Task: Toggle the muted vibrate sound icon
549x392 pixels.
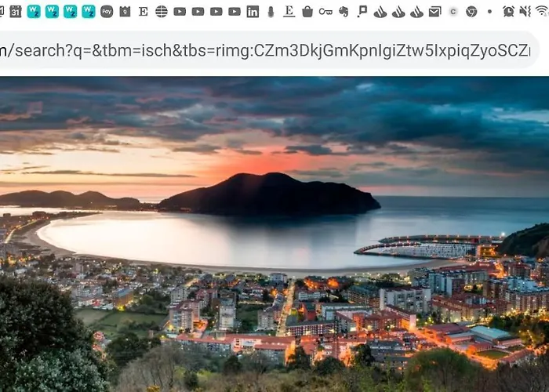Action: [524, 12]
